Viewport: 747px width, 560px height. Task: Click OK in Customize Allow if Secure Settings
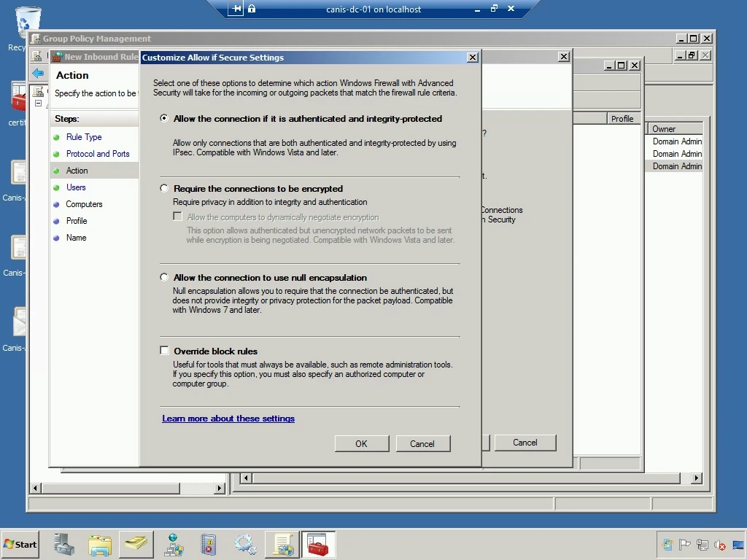pyautogui.click(x=361, y=443)
